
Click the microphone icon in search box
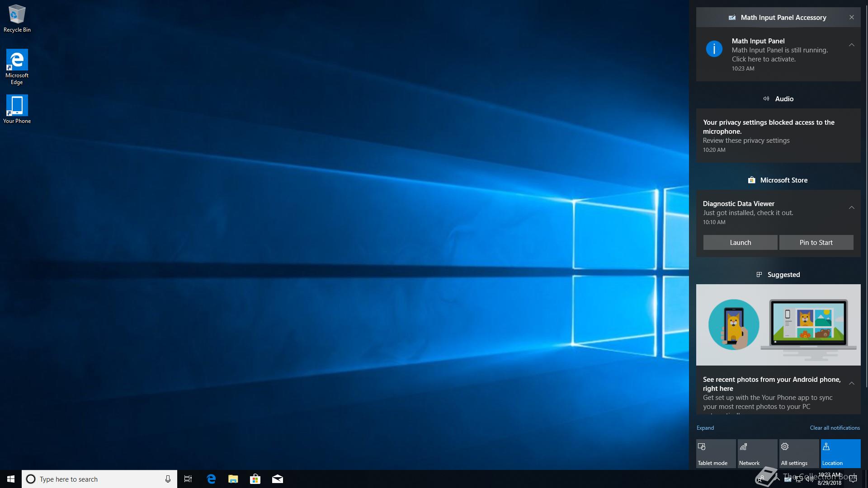(168, 479)
